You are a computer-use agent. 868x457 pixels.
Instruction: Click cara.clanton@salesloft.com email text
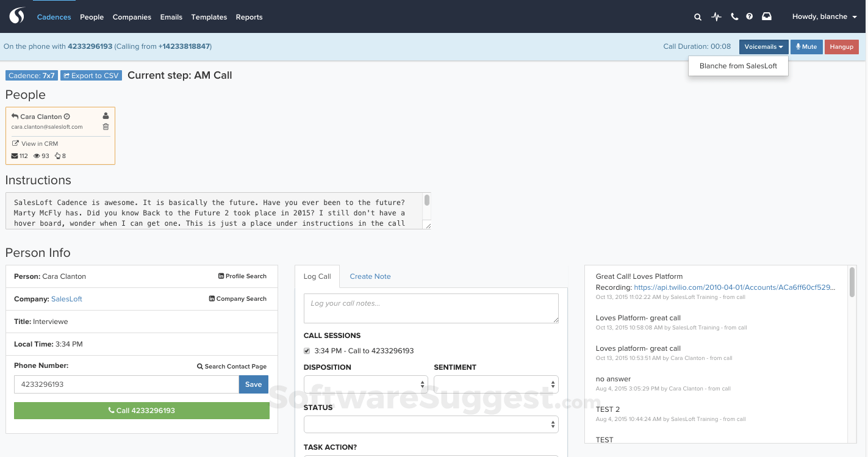tap(47, 127)
